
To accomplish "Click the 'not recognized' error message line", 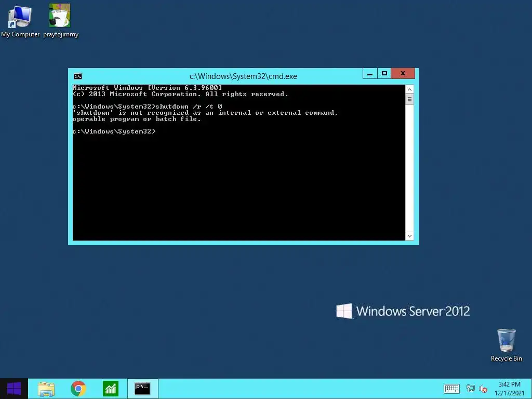I will [x=205, y=113].
